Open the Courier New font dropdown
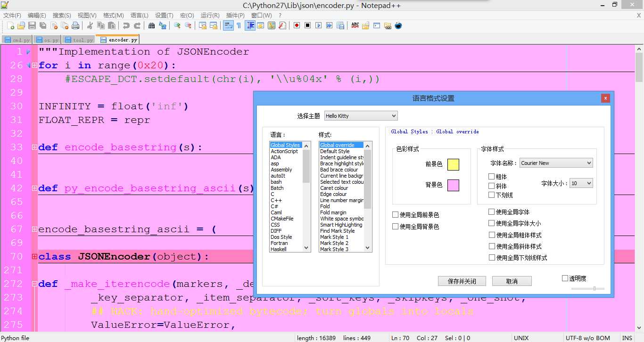 point(556,163)
